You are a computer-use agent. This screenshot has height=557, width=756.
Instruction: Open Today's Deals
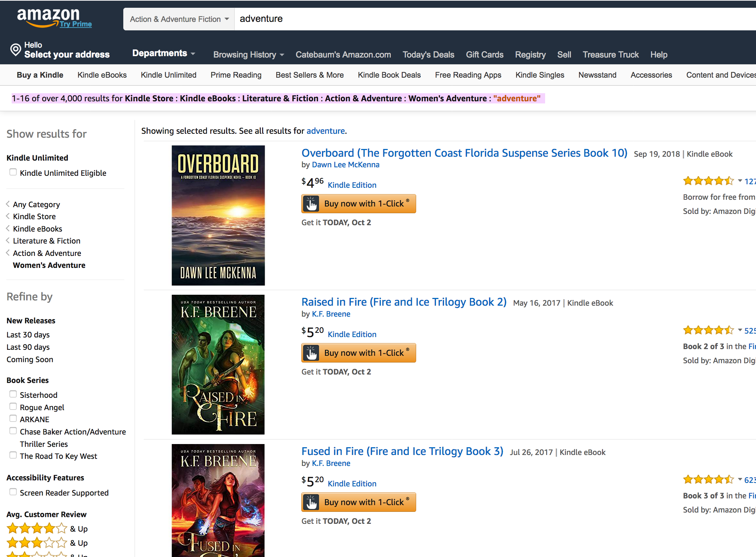428,55
